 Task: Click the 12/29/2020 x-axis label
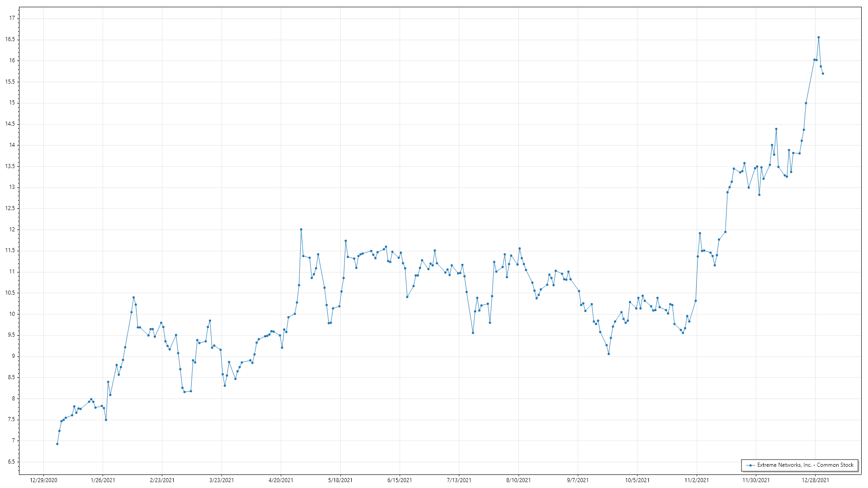(43, 480)
